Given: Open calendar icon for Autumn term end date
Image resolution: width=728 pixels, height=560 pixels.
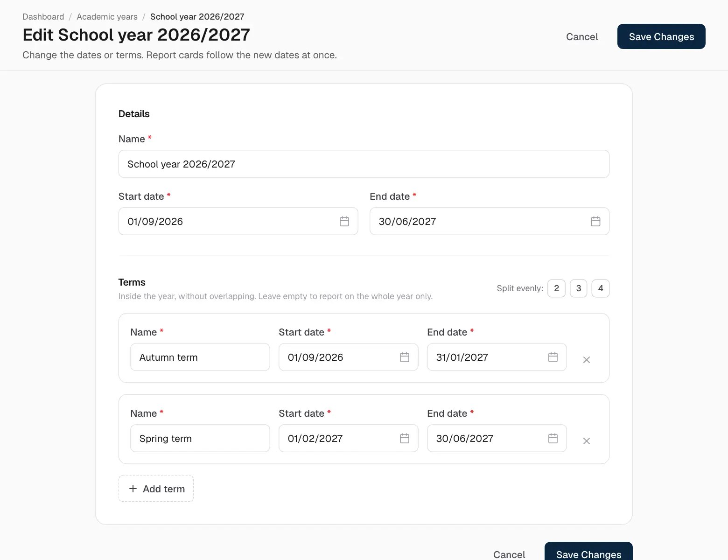Looking at the screenshot, I should 553,357.
